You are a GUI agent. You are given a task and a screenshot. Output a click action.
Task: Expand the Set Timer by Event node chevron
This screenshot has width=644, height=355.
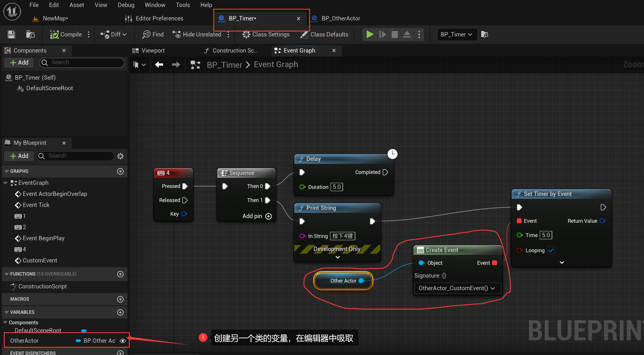(x=561, y=262)
